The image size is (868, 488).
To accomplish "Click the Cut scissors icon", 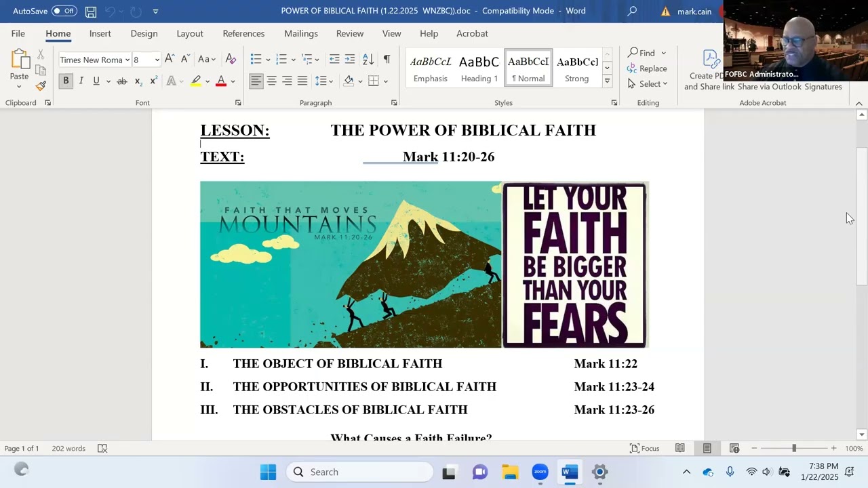I will click(41, 54).
